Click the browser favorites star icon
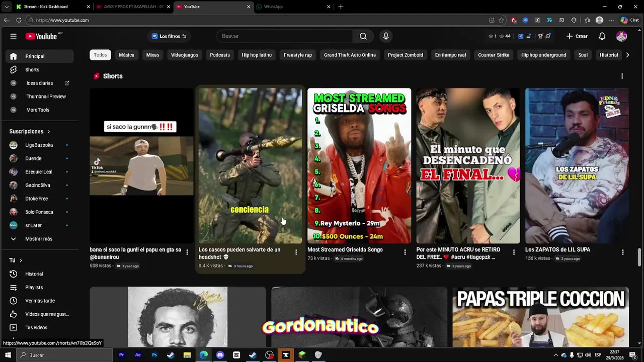The image size is (644, 362). (501, 20)
